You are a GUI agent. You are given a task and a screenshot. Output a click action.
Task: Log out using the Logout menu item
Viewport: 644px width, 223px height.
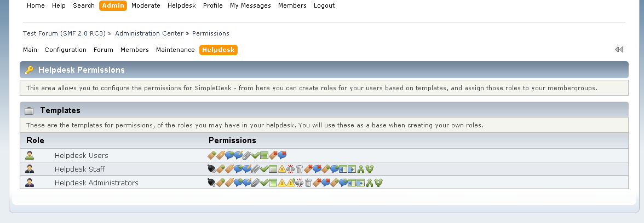(x=324, y=5)
